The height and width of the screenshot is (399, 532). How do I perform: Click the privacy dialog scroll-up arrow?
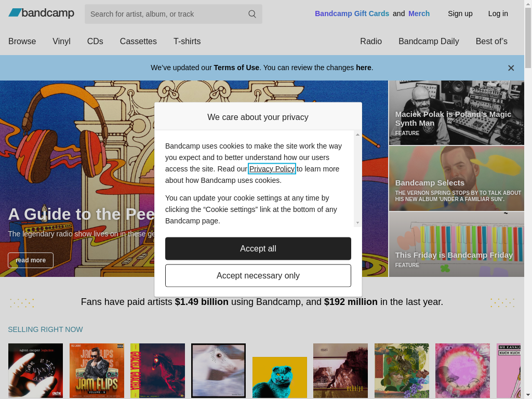point(357,135)
